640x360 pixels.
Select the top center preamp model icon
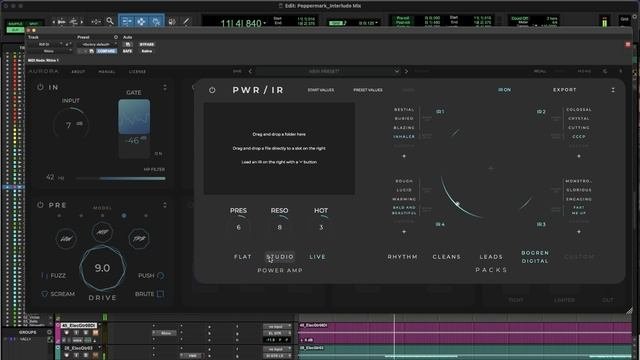coord(102,232)
